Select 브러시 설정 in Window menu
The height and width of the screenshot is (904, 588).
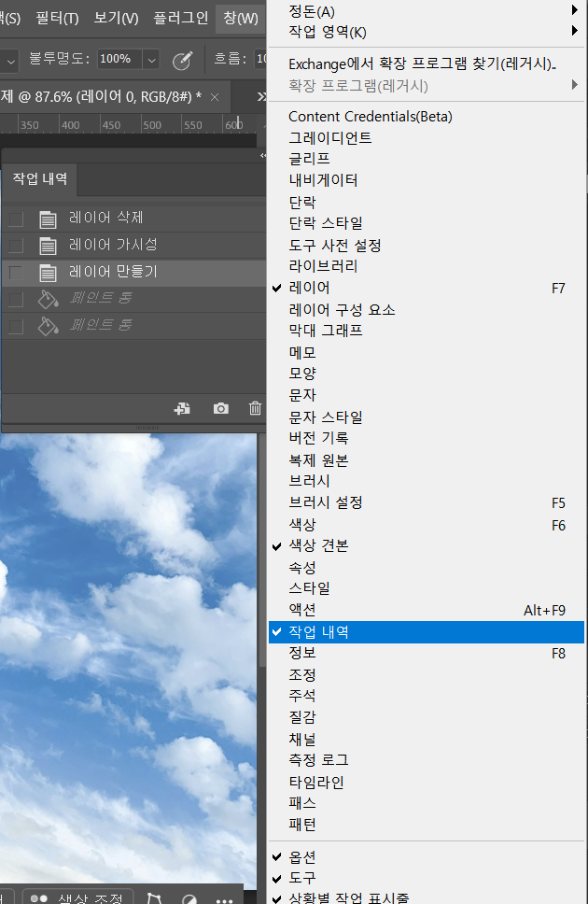point(427,502)
